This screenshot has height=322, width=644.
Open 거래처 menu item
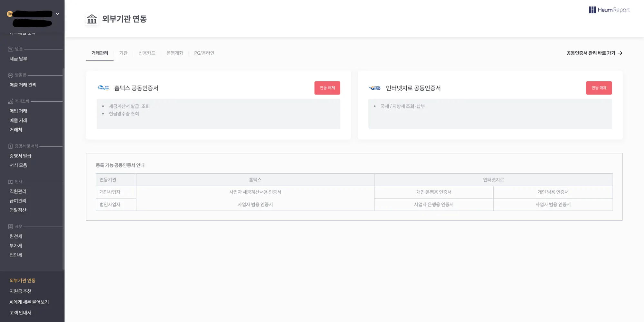click(x=16, y=130)
